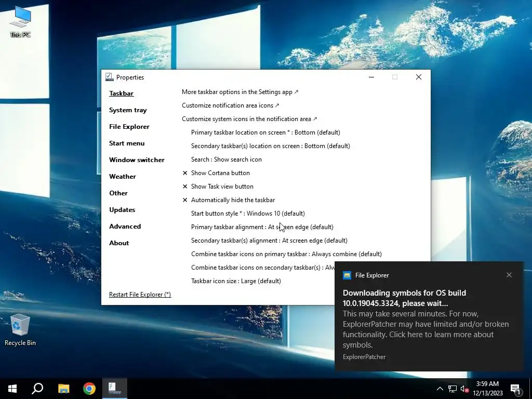Launch Google Chrome from the taskbar

[x=89, y=389]
